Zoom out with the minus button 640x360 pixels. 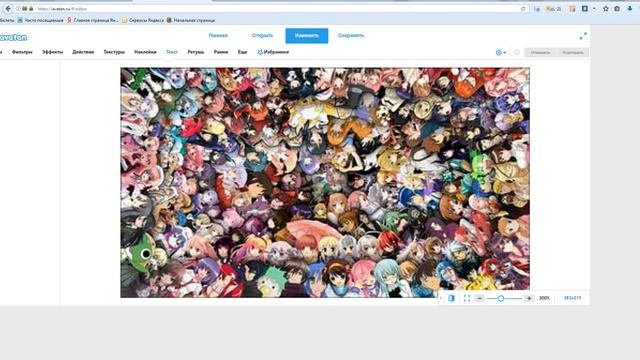coord(480,298)
